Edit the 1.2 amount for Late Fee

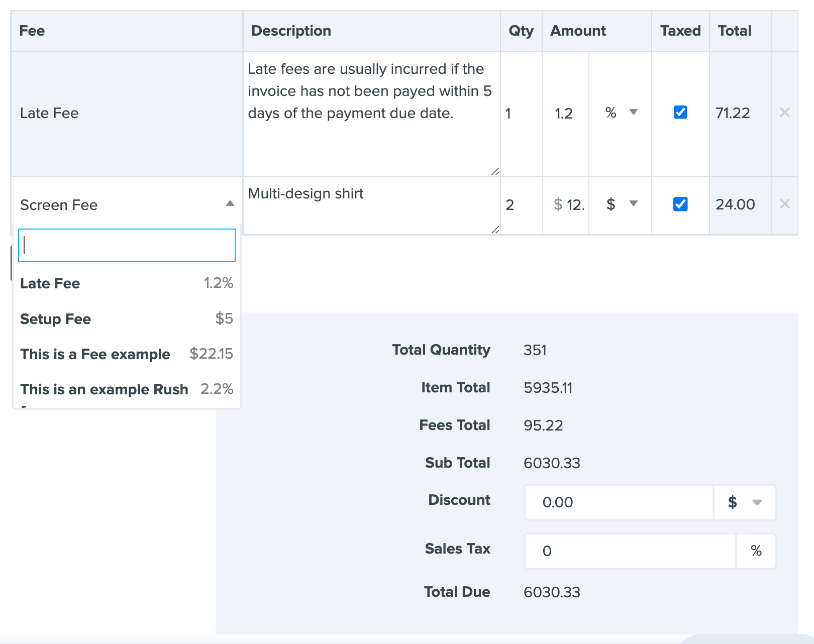(565, 114)
